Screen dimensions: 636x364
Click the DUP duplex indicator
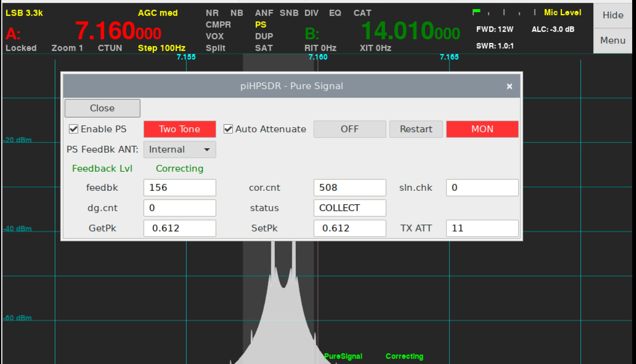click(x=264, y=37)
